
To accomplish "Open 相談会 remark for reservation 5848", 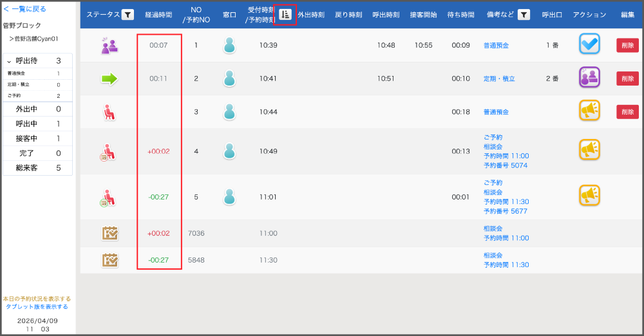I will (493, 256).
